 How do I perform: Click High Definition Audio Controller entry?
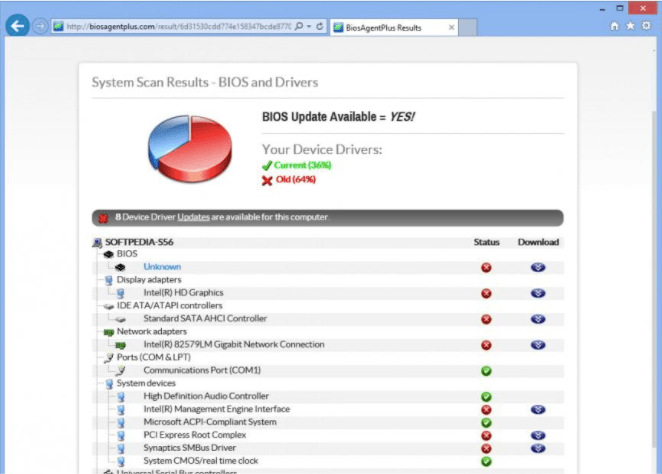coord(206,396)
